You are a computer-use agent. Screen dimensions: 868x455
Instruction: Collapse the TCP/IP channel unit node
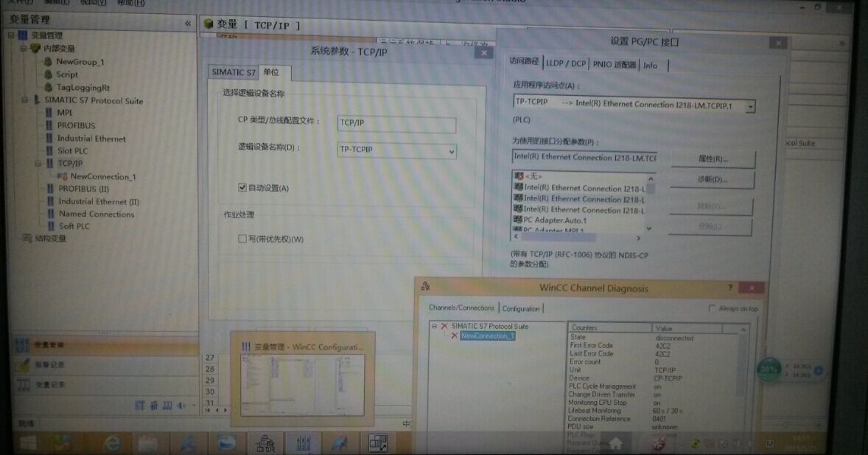38,164
